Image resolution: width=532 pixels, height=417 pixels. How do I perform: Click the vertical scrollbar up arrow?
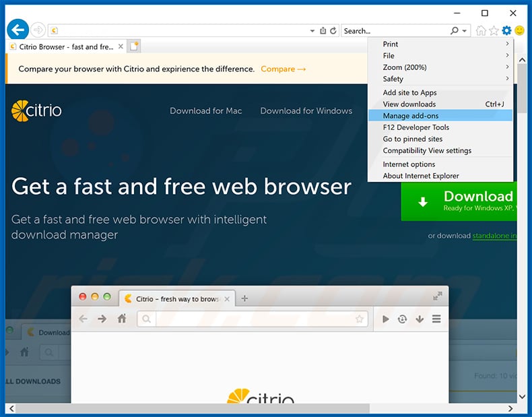coord(522,60)
